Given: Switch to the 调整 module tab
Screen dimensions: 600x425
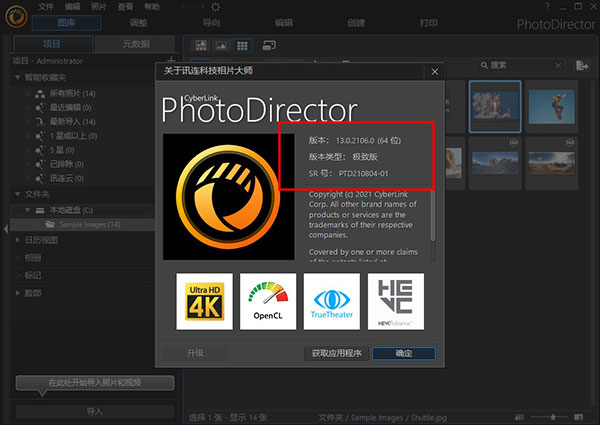Looking at the screenshot, I should pyautogui.click(x=139, y=23).
